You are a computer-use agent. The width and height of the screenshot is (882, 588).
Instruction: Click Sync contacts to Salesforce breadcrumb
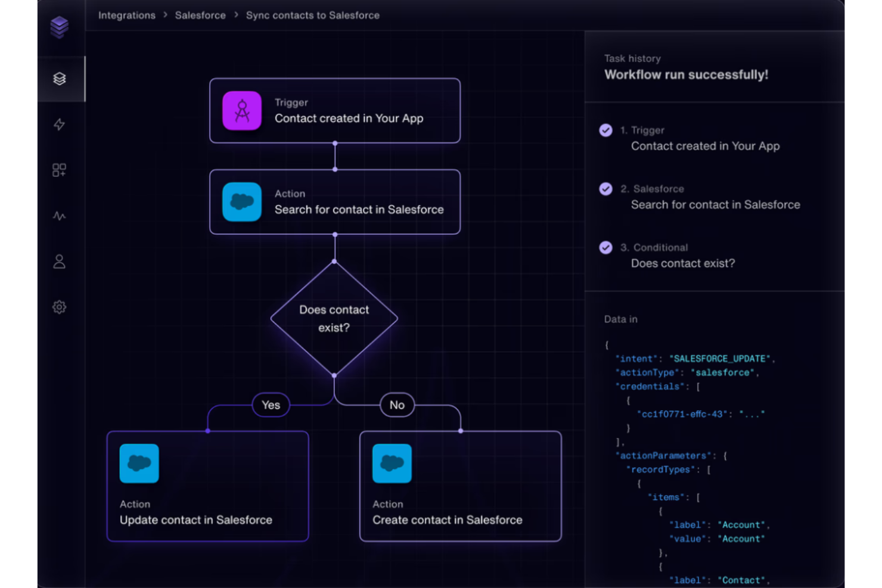(x=313, y=15)
